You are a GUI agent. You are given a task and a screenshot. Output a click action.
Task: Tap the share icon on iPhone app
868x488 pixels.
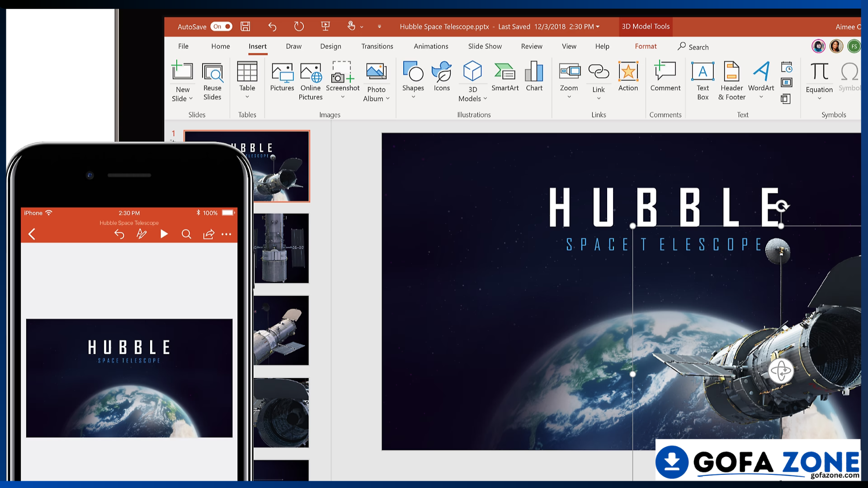208,234
